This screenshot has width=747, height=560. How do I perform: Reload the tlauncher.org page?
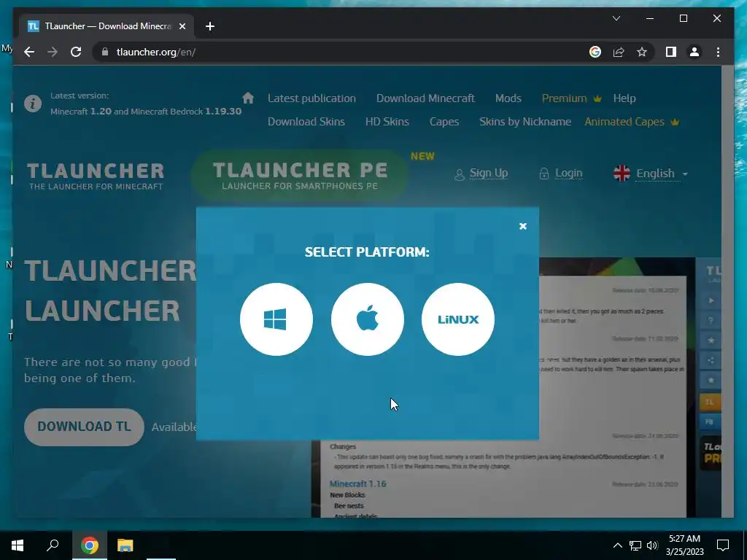point(76,52)
